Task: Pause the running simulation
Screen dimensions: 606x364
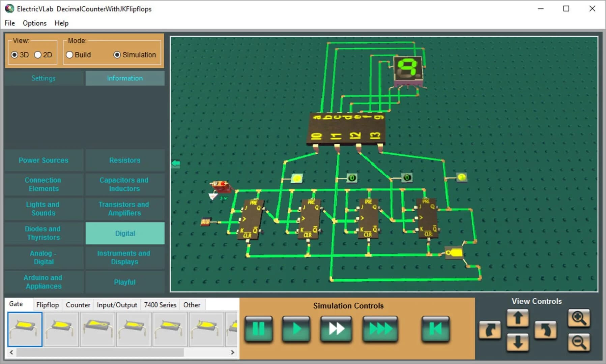Action: tap(258, 329)
